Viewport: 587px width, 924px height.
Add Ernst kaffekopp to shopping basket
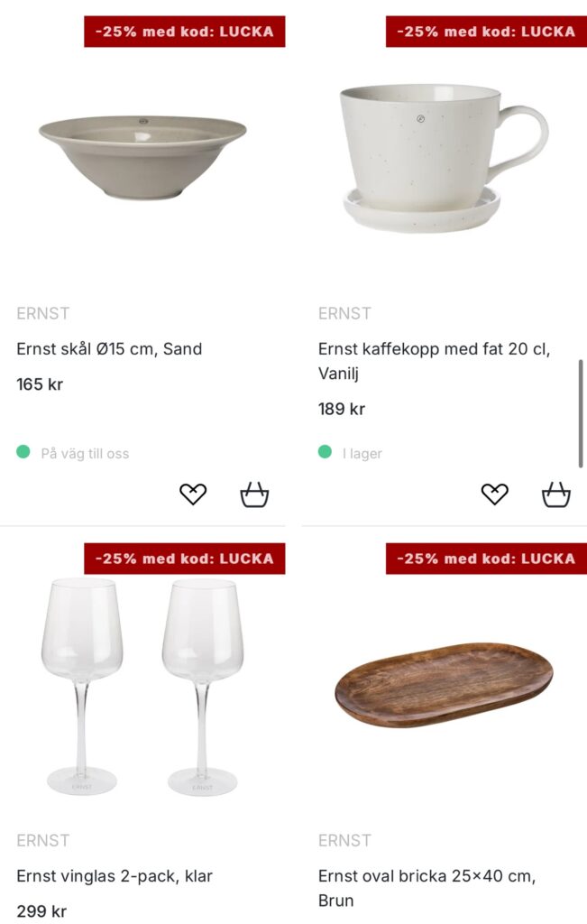[x=556, y=494]
